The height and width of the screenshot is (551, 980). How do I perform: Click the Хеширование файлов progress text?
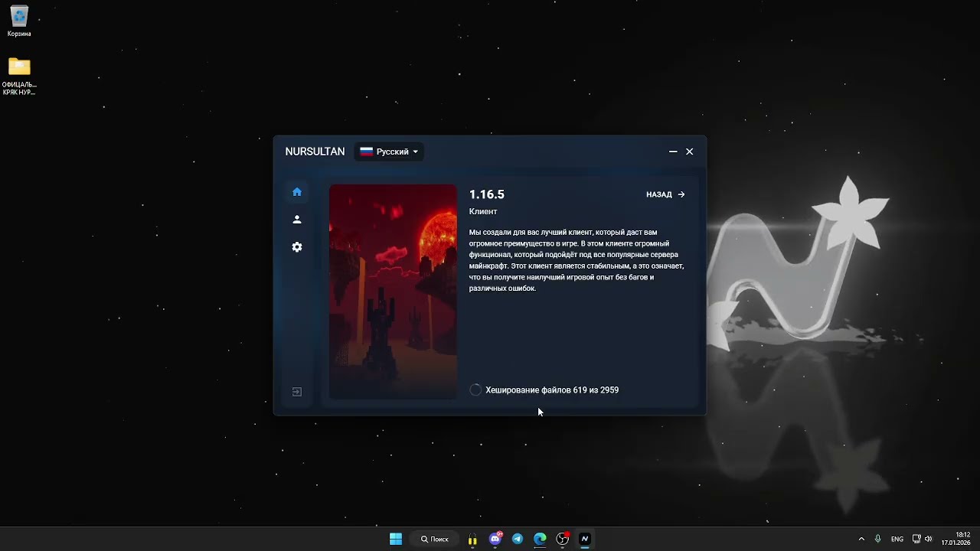(x=552, y=390)
